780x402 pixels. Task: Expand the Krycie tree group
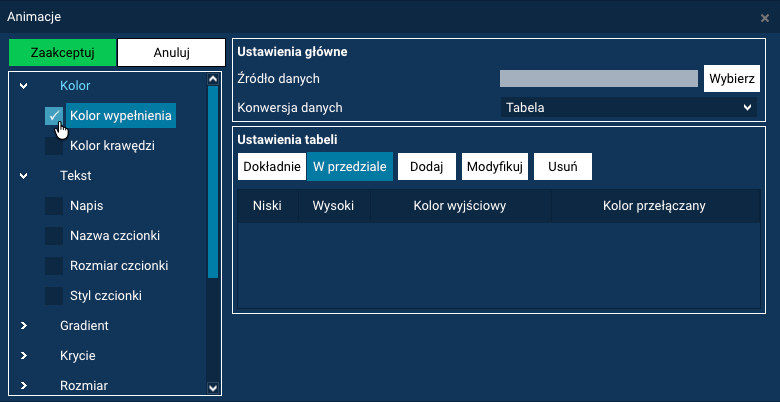[23, 356]
